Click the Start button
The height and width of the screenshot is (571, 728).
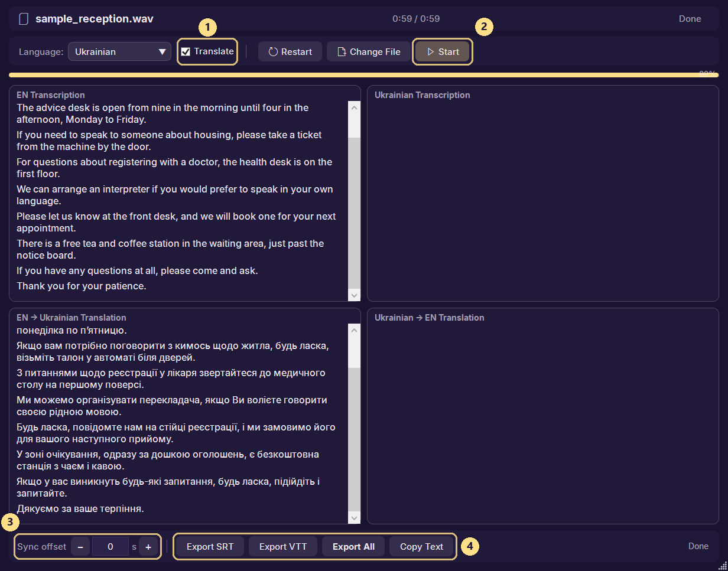(443, 51)
